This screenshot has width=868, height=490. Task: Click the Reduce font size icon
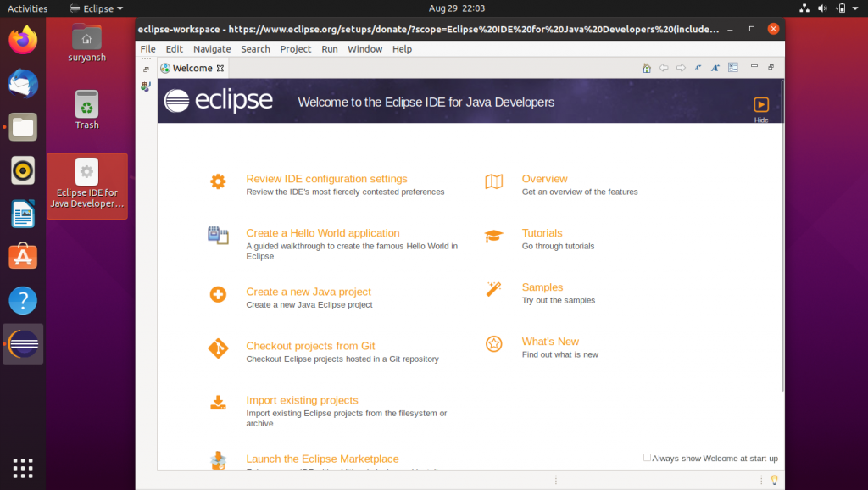pos(698,68)
